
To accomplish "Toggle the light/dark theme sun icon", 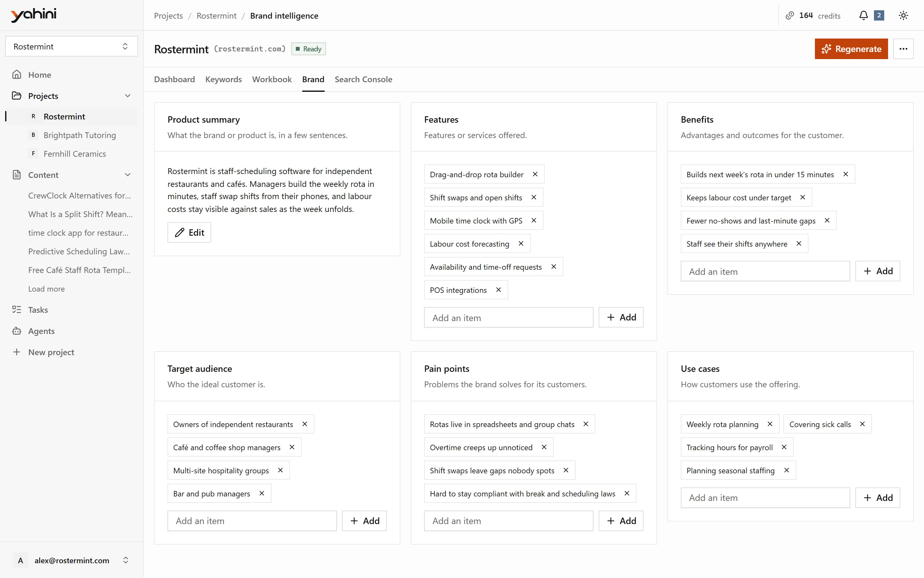I will [903, 15].
